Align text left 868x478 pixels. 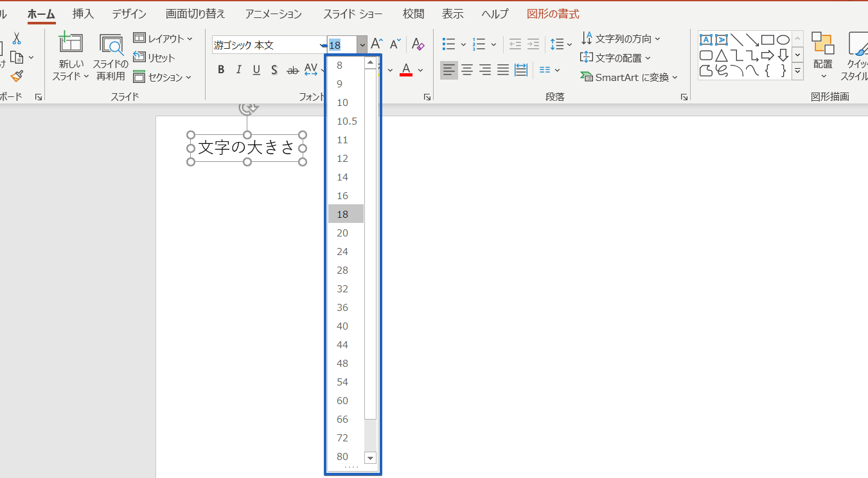pyautogui.click(x=449, y=70)
